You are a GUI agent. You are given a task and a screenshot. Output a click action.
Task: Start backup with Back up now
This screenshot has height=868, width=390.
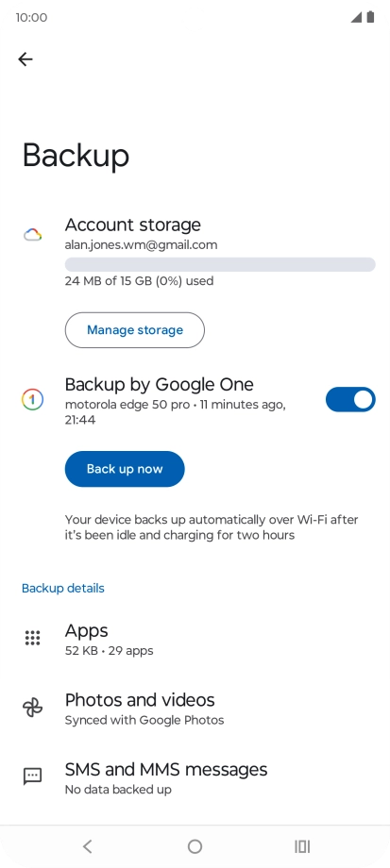pos(125,469)
